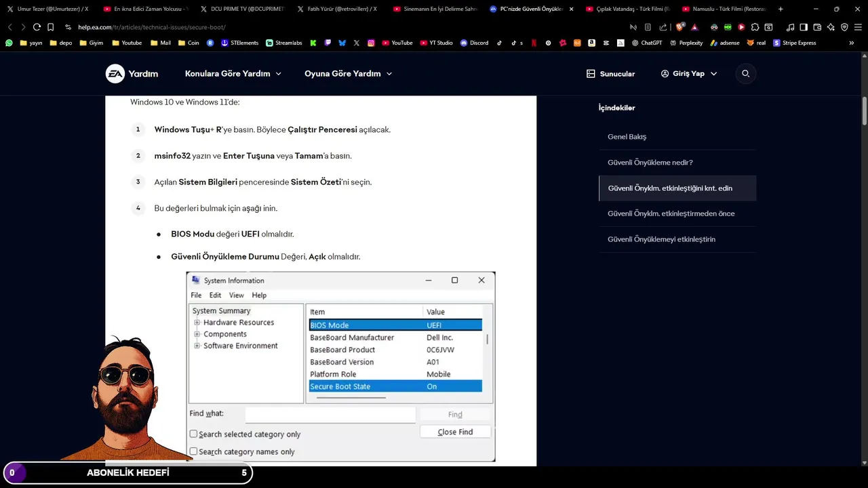868x488 pixels.
Task: Share this page using the share icon
Action: (663, 27)
